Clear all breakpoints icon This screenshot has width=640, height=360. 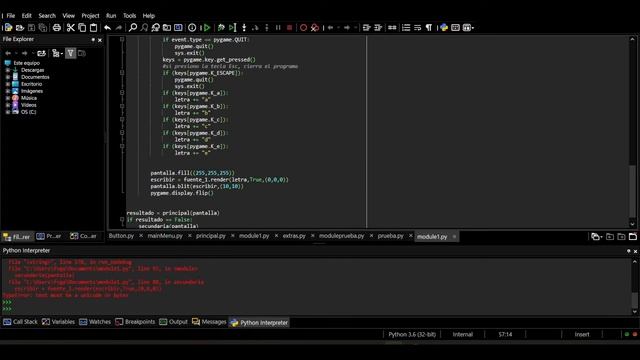(315, 28)
